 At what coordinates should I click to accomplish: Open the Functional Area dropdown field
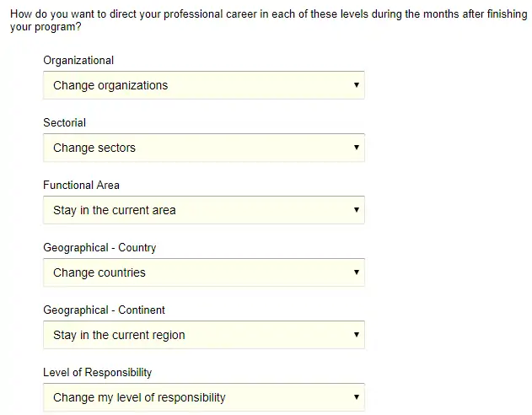202,210
